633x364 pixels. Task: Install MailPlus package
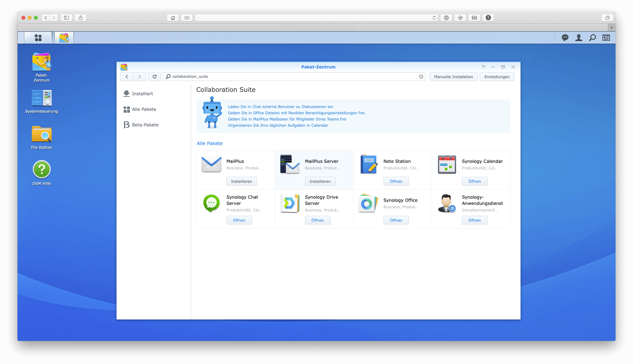pos(241,181)
